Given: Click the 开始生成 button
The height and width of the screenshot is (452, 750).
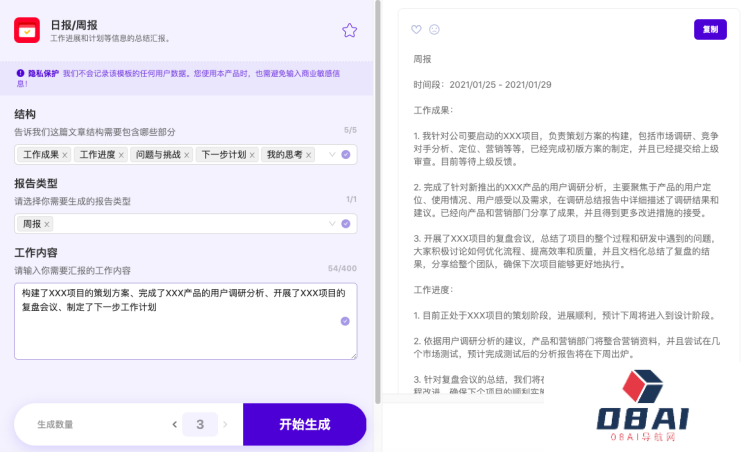Looking at the screenshot, I should tap(305, 424).
